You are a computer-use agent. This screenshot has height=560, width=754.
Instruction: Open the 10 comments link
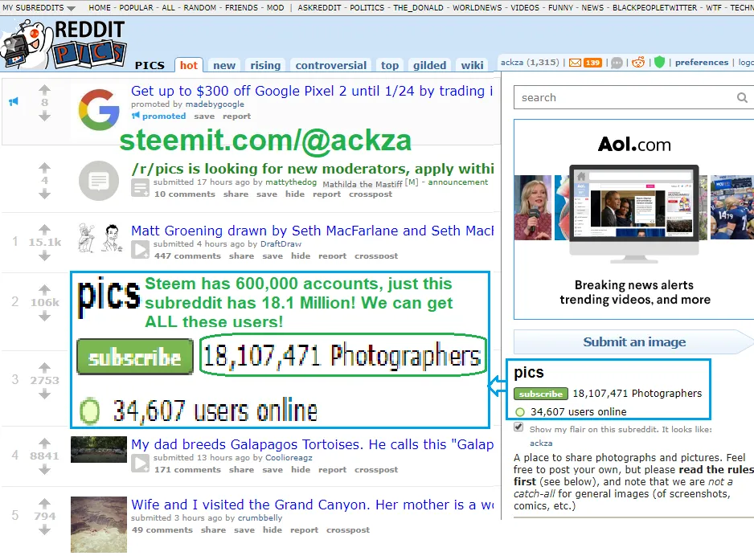pyautogui.click(x=185, y=194)
